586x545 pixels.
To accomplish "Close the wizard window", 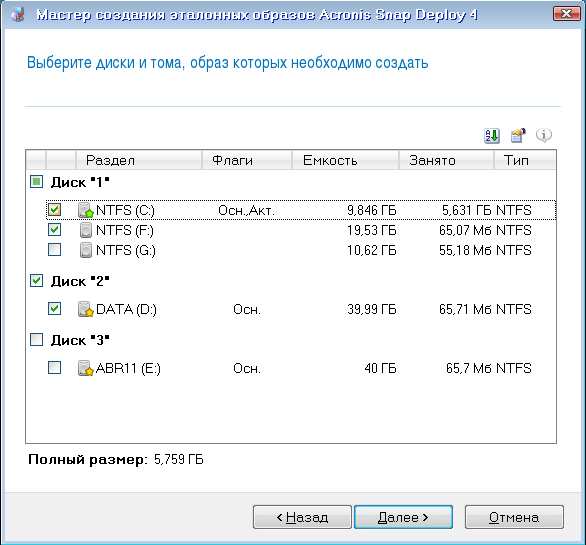I will point(566,14).
